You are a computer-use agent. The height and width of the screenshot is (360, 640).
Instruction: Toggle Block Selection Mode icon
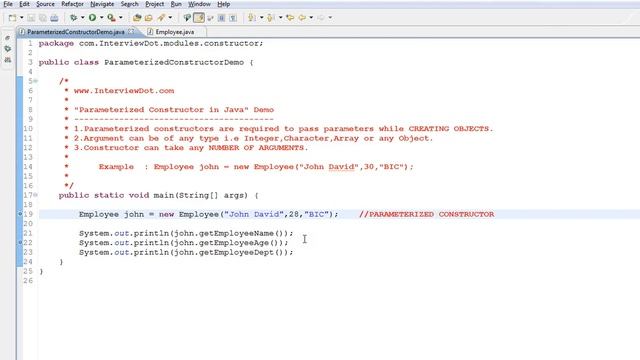[x=222, y=18]
